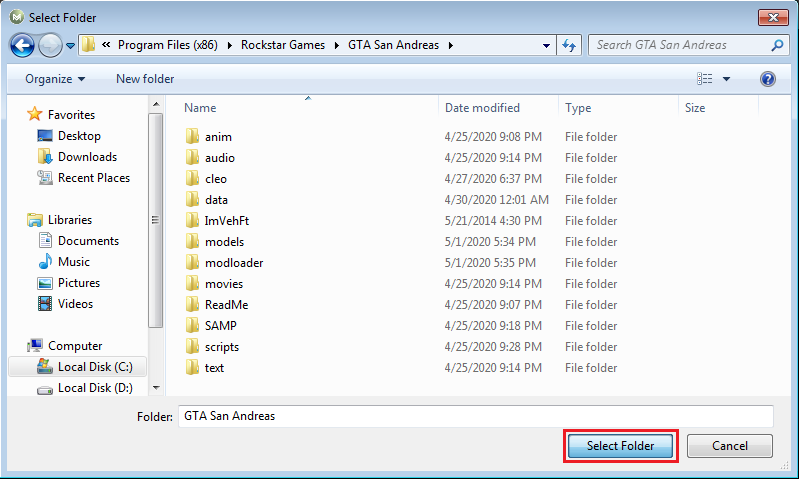Click the Select Folder button
This screenshot has height=479, width=799.
(620, 446)
